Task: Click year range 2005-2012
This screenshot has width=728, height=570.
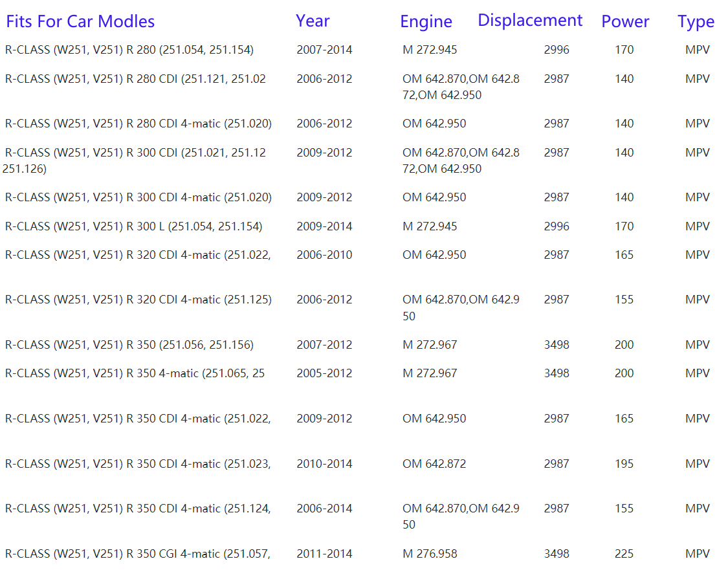Action: point(325,373)
